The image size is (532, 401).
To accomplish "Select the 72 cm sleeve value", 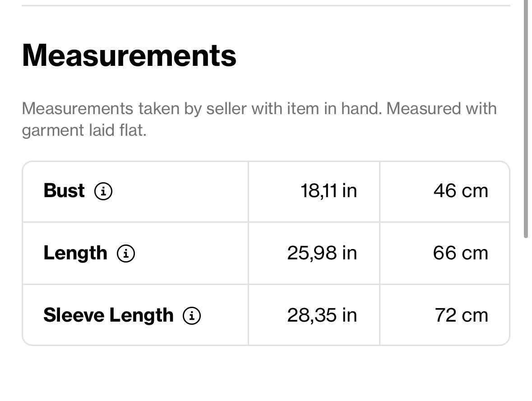I will click(462, 315).
